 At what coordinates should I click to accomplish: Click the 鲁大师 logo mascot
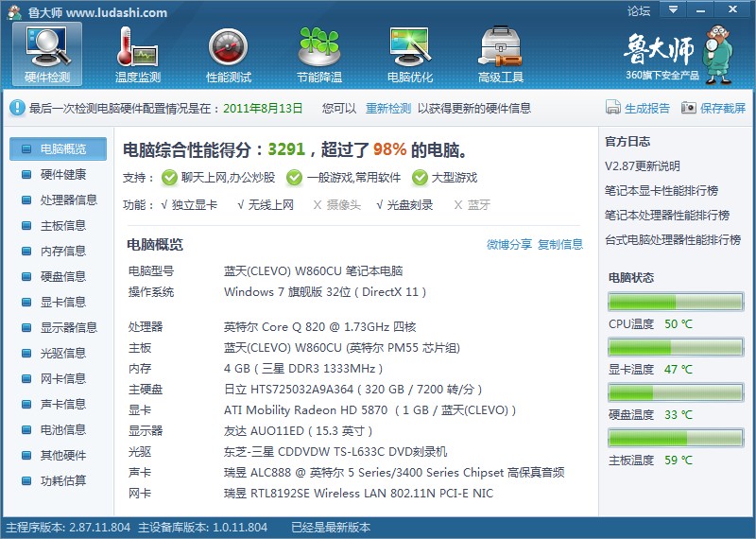click(718, 55)
